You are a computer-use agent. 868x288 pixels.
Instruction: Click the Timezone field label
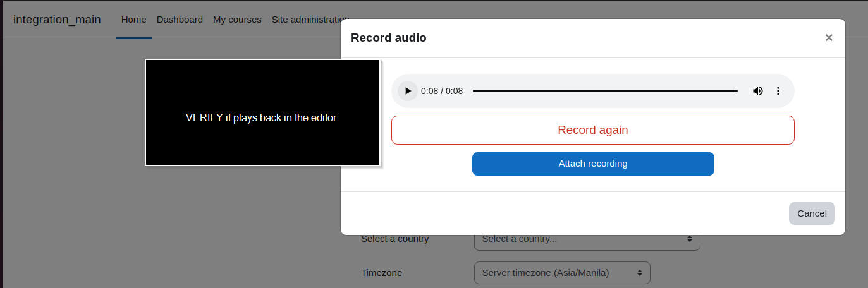[381, 273]
